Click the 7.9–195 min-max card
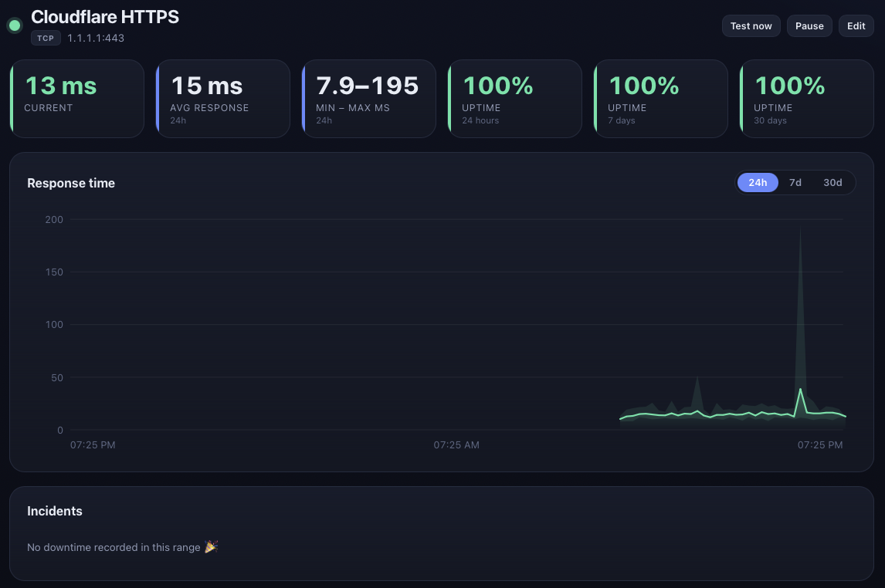885x588 pixels. click(x=369, y=99)
